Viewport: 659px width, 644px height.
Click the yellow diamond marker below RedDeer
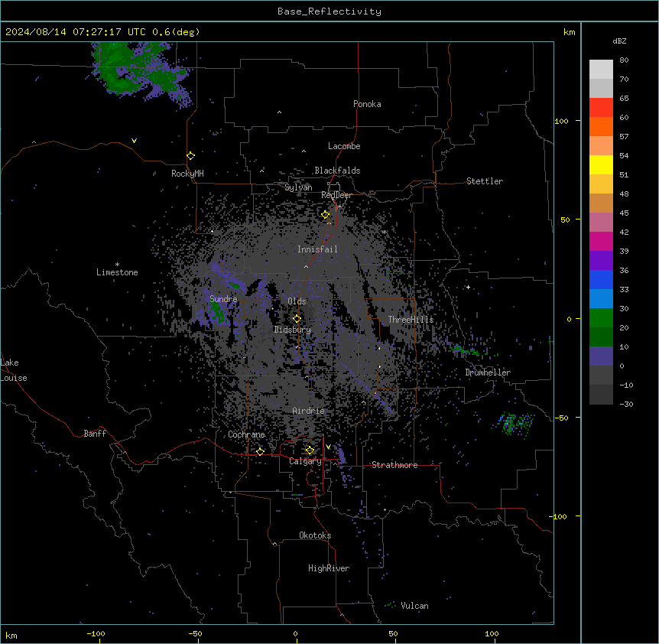pyautogui.click(x=326, y=215)
